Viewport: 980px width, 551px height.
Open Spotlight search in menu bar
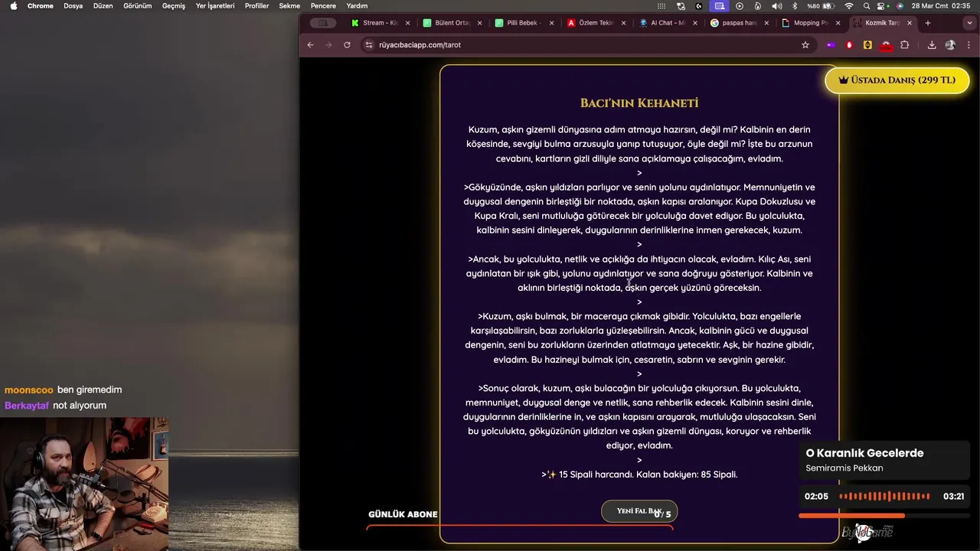[x=867, y=5]
